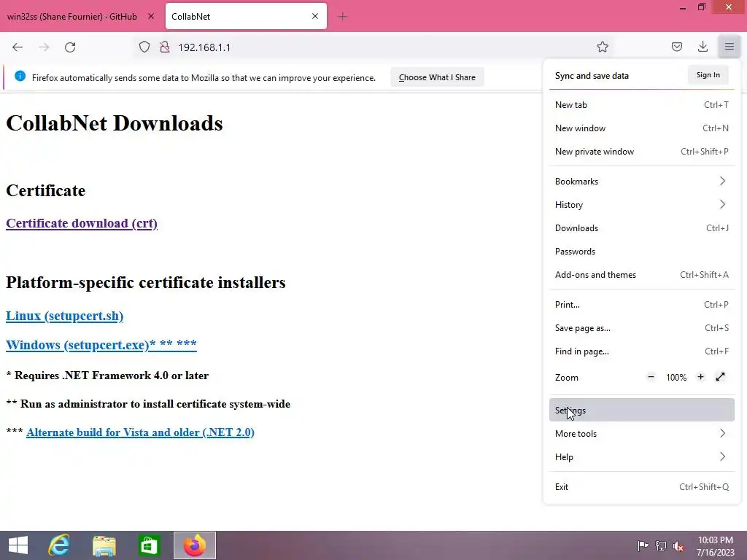The image size is (747, 560).
Task: Open network status tray icon
Action: coord(660,545)
